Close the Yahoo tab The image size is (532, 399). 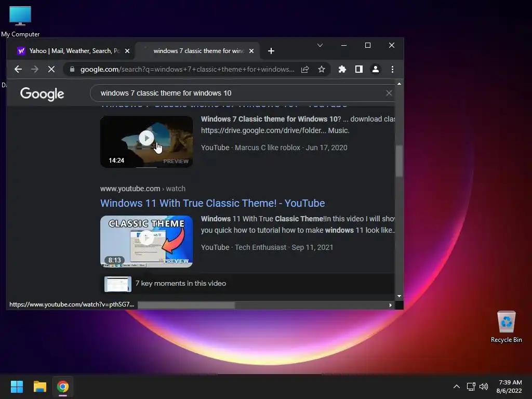coord(127,51)
